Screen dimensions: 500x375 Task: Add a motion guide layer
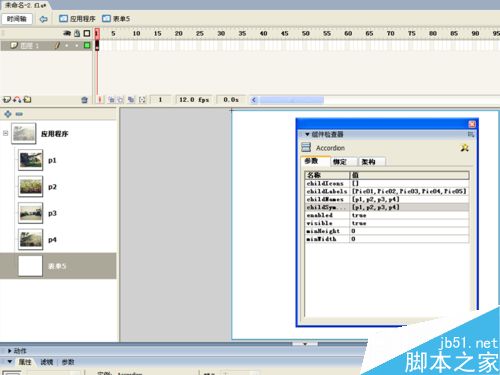17,99
